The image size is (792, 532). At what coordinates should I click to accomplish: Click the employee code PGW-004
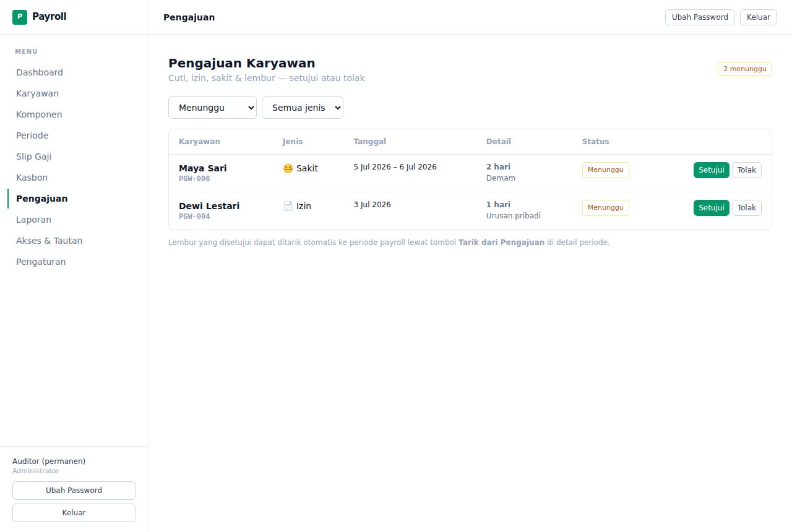(194, 217)
